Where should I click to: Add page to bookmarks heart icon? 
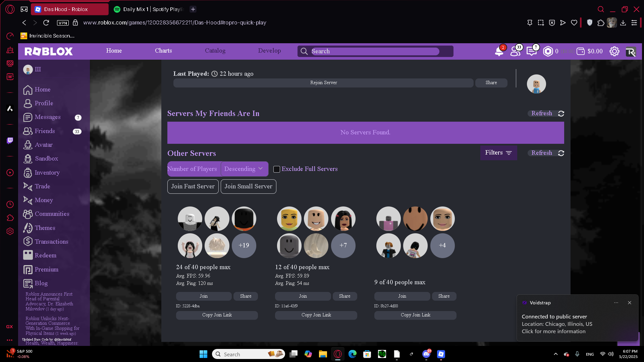click(x=574, y=22)
